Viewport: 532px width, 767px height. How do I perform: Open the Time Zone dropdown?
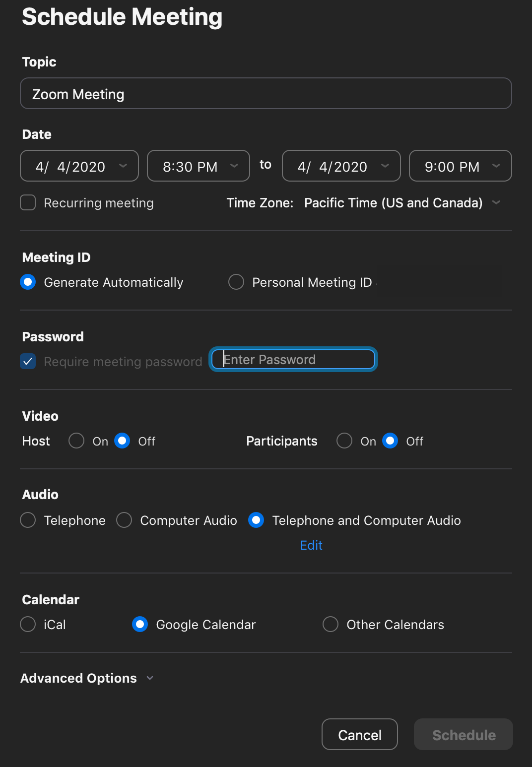tap(402, 203)
